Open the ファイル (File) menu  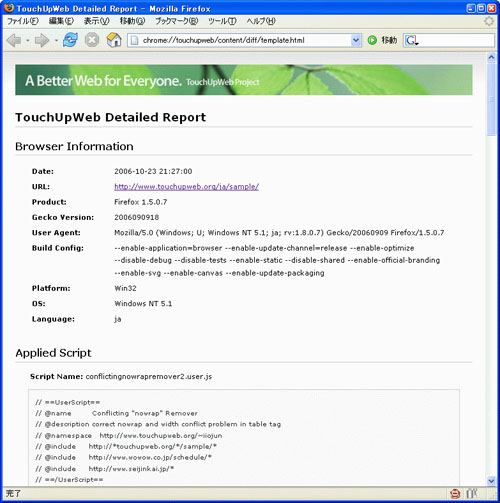point(23,21)
